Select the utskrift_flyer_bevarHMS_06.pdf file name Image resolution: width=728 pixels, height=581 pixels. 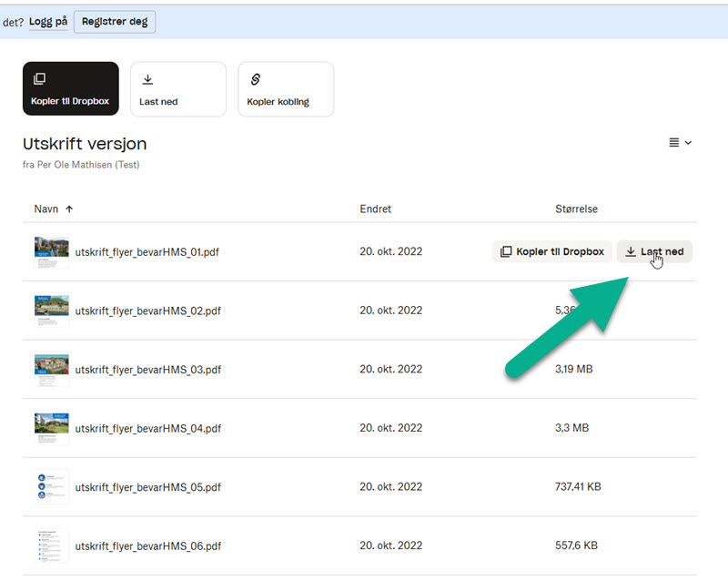pos(147,545)
